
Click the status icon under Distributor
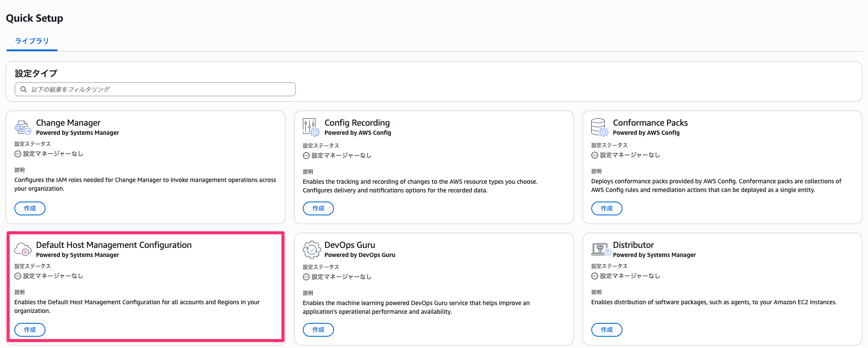[595, 276]
